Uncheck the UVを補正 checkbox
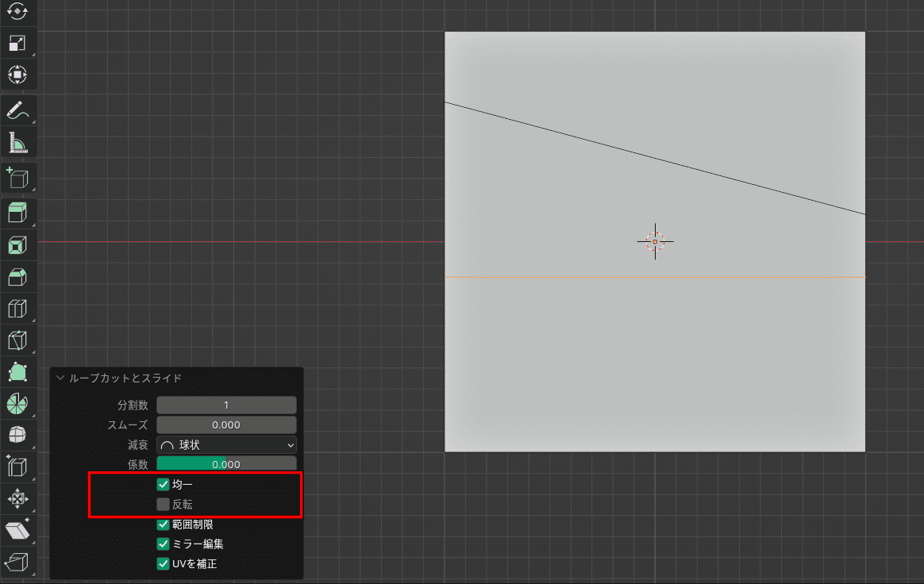The height and width of the screenshot is (584, 924). point(164,564)
